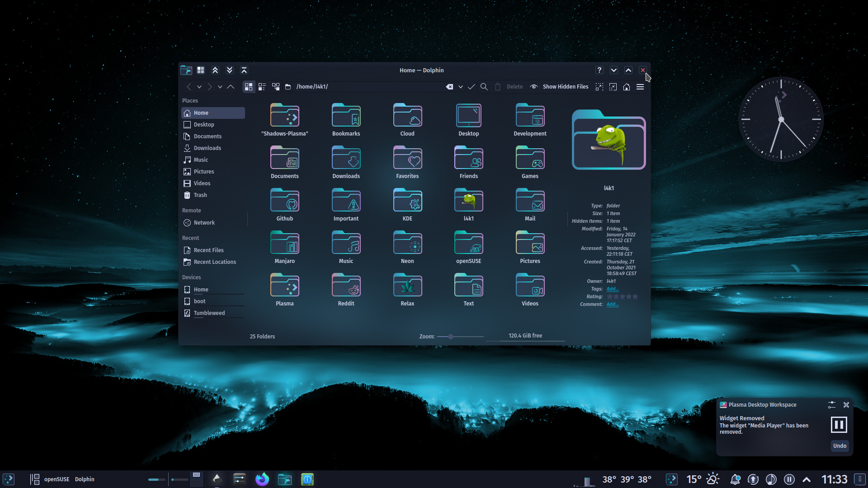Viewport: 868px width, 488px height.
Task: Go forward in folder history
Action: point(210,87)
